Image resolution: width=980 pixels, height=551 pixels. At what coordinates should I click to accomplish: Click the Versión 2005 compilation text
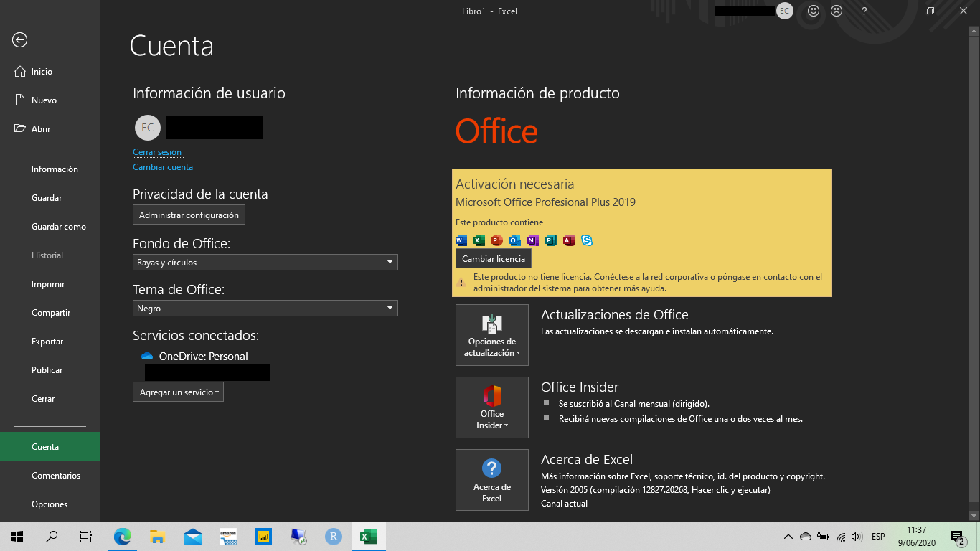[x=656, y=490]
